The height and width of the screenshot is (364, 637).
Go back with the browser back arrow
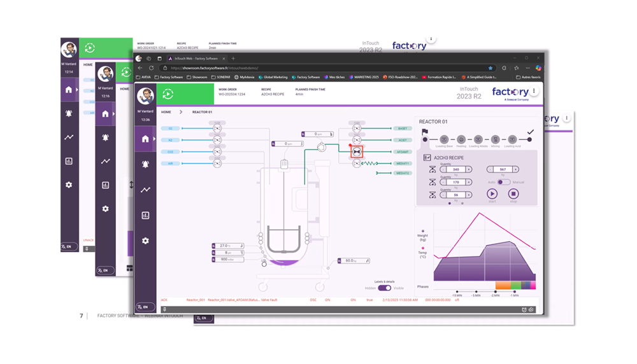pos(140,68)
